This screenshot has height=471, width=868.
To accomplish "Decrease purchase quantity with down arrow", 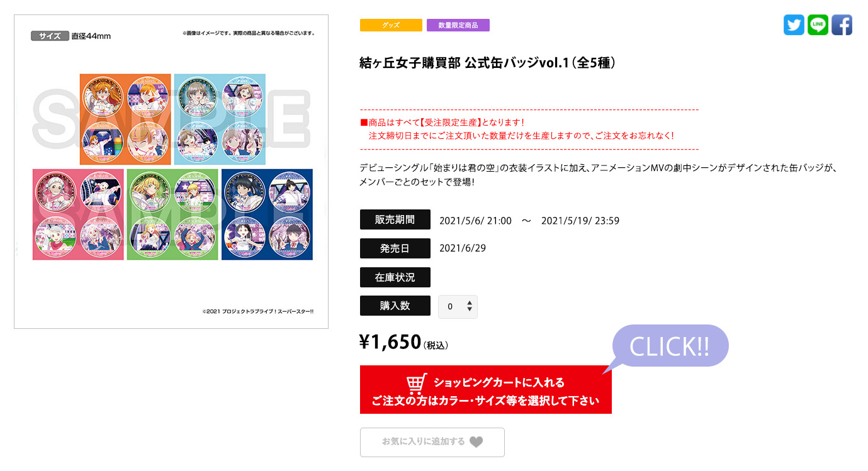I will click(470, 310).
